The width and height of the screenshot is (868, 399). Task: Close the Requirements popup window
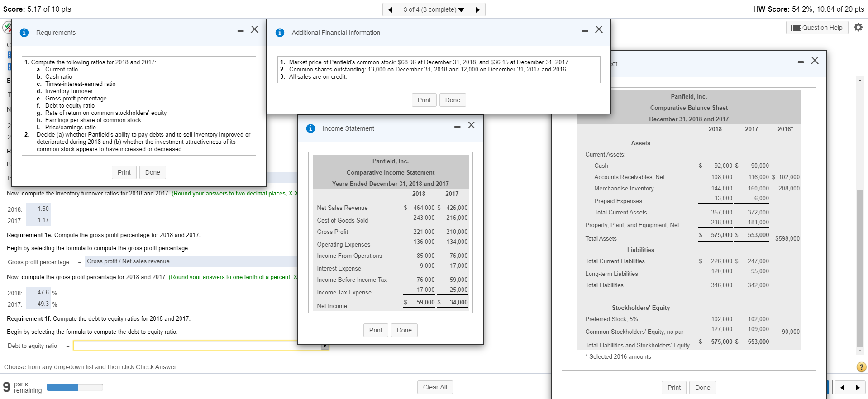255,29
